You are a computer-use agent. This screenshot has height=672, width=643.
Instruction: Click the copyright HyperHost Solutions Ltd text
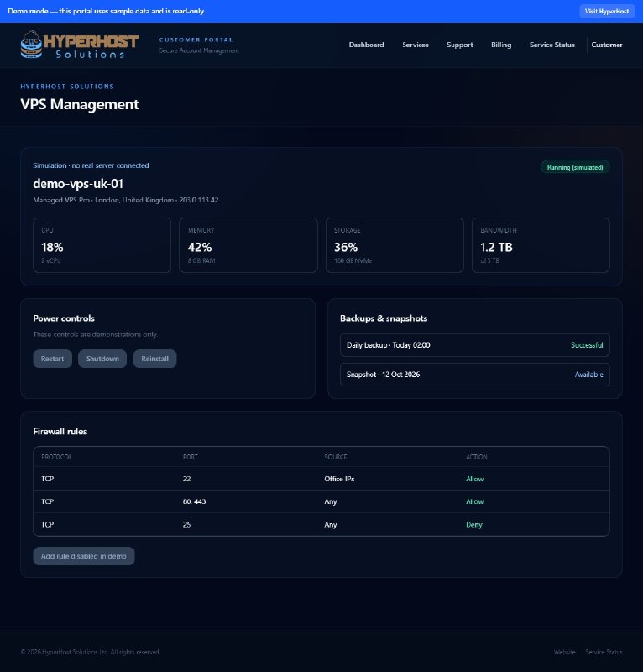pos(90,652)
